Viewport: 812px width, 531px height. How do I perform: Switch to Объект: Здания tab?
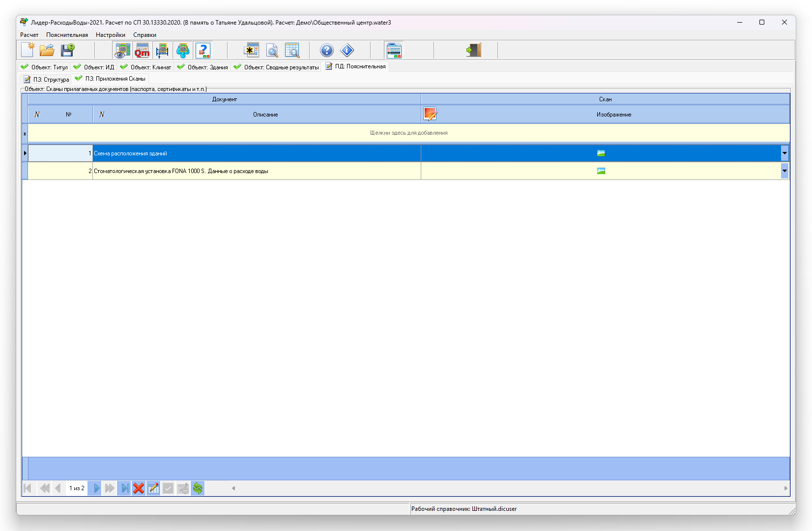(203, 67)
